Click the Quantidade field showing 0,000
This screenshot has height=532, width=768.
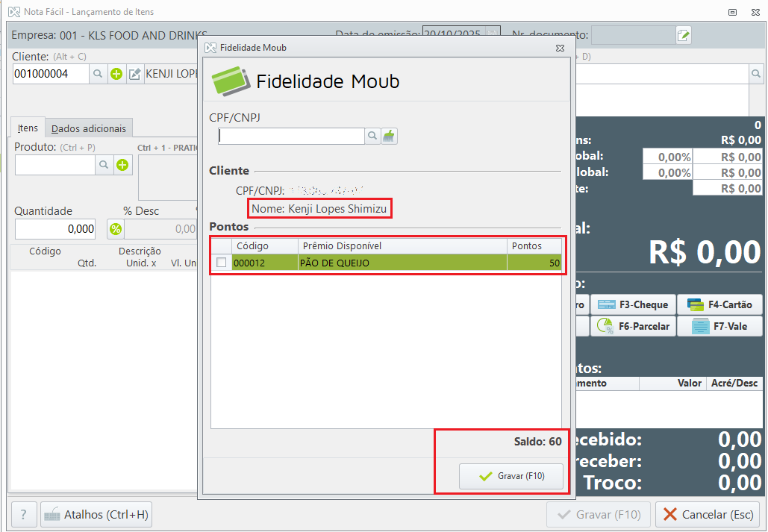55,229
